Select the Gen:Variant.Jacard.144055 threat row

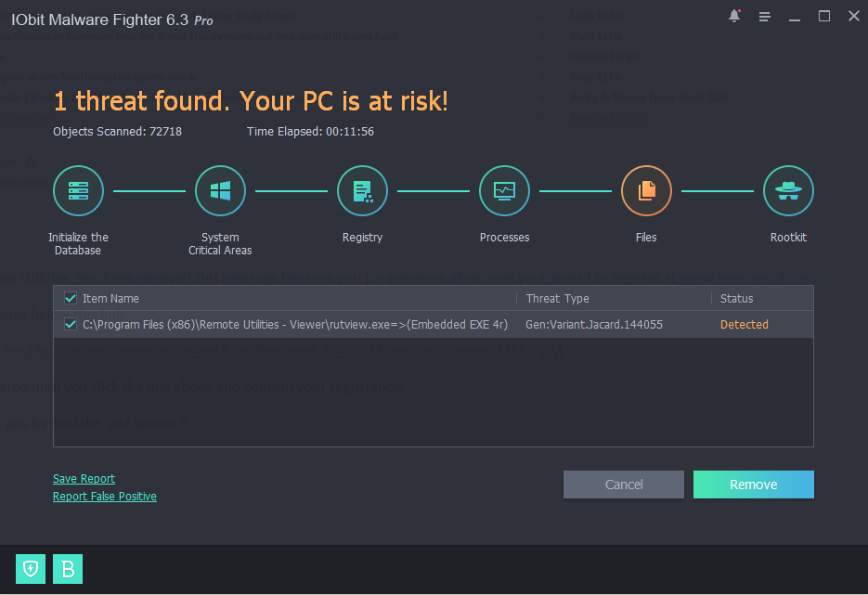[x=594, y=325]
